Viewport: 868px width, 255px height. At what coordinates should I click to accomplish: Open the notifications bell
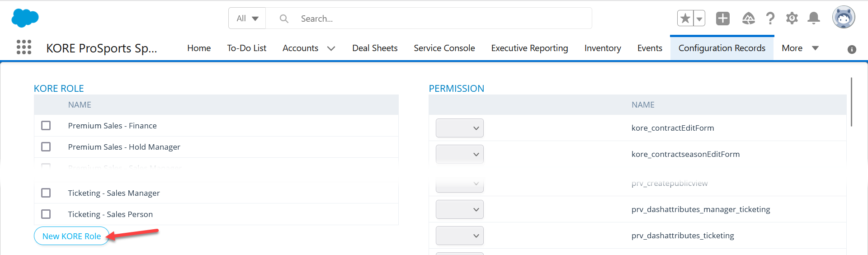[x=814, y=18]
